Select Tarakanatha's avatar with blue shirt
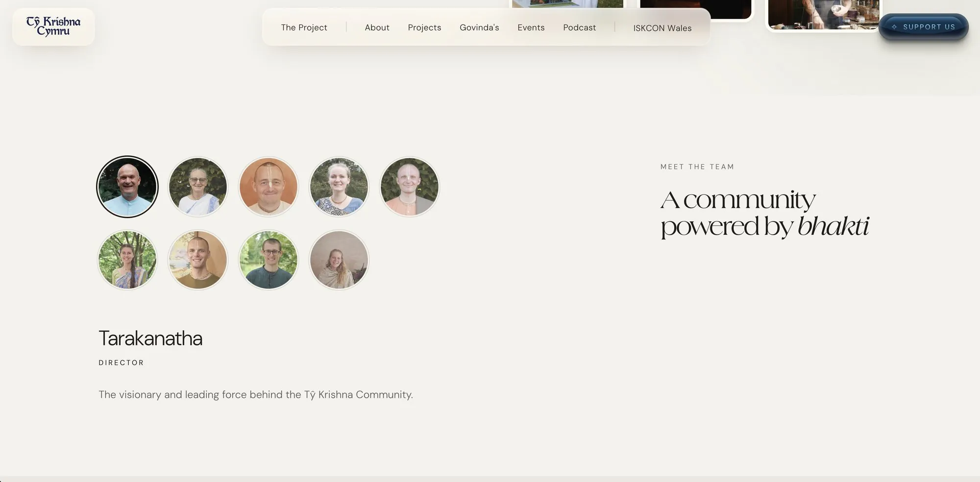The image size is (980, 482). pos(127,187)
